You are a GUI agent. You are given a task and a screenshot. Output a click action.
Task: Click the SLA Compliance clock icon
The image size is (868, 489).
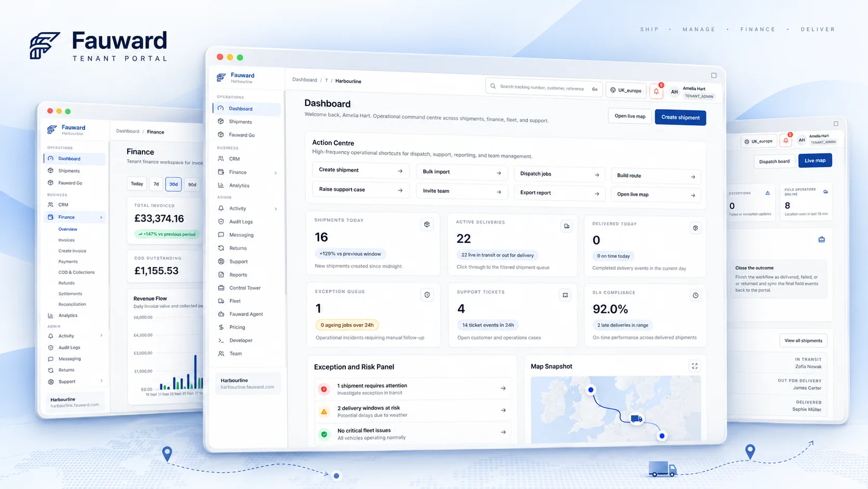695,296
